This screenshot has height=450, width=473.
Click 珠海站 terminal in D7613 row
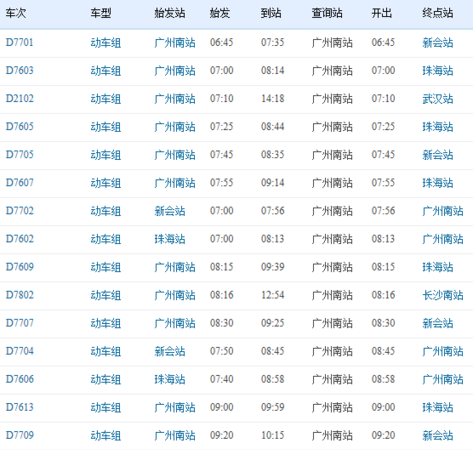438,407
